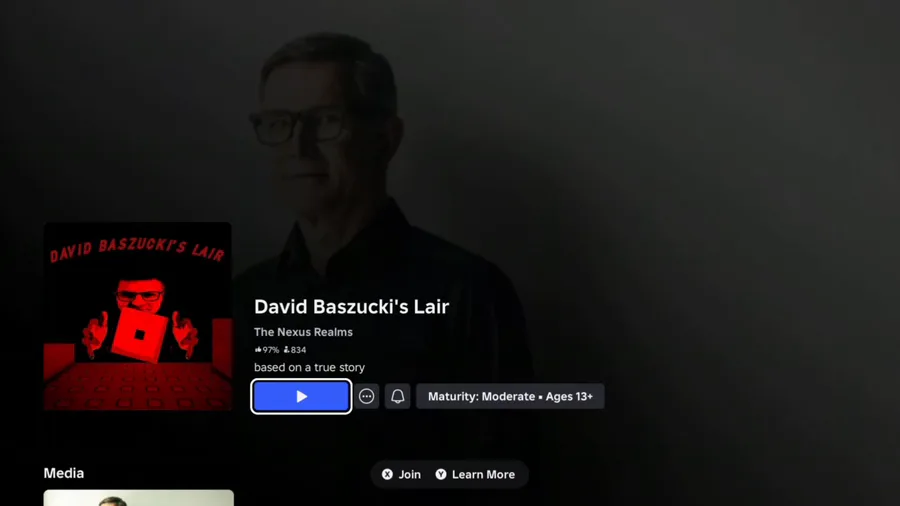900x506 pixels.
Task: Open the Maturity: Moderate Ages 13+ info
Action: click(x=510, y=396)
